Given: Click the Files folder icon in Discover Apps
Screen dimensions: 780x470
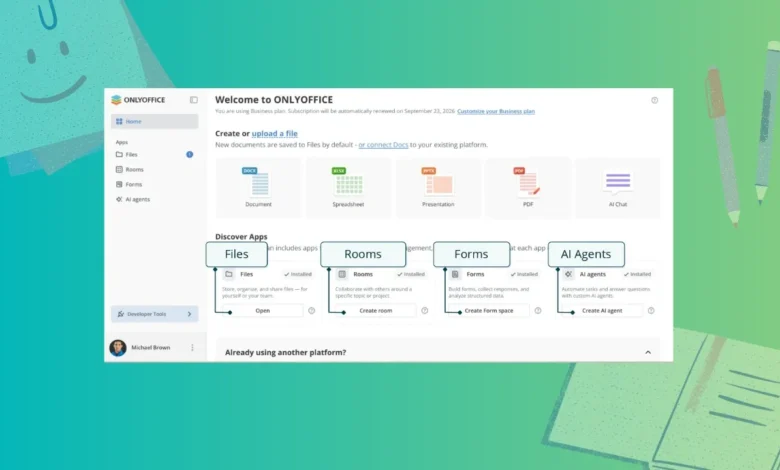Looking at the screenshot, I should point(229,274).
